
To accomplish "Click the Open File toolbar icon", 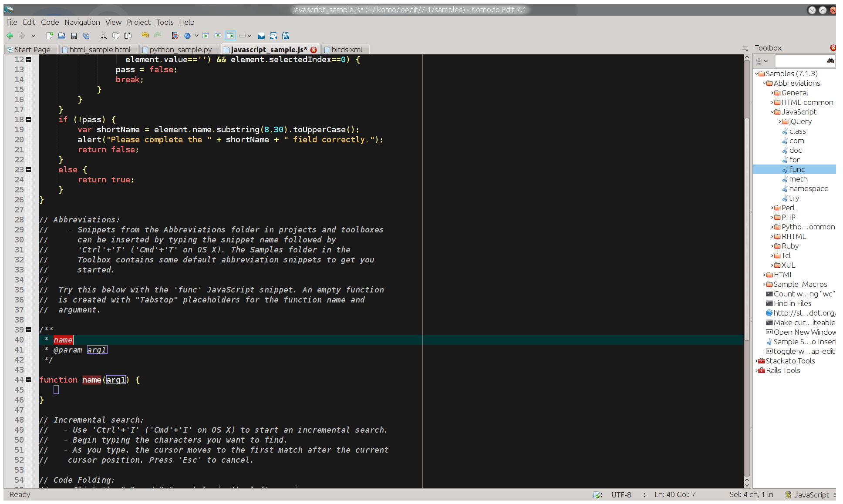I will click(x=62, y=36).
